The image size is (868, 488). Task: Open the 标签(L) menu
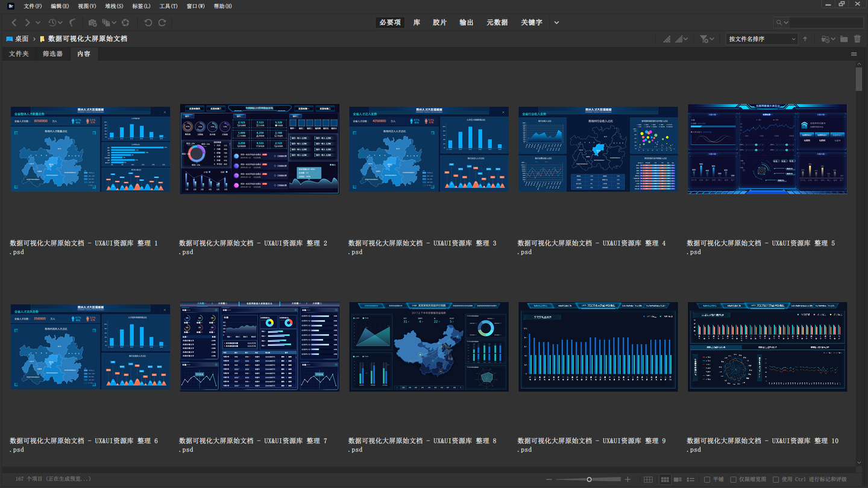point(141,6)
